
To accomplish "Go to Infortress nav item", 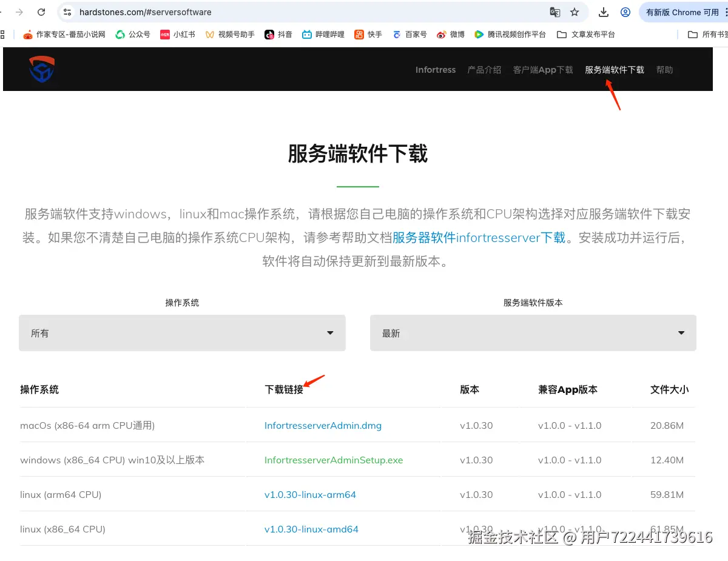I will point(436,70).
